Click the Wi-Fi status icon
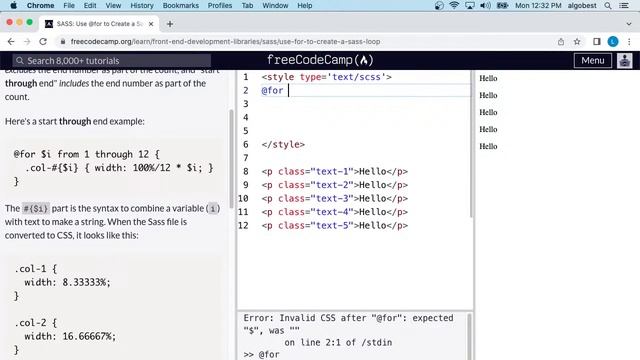Screen dimensions: 640x360 coord(454,5)
